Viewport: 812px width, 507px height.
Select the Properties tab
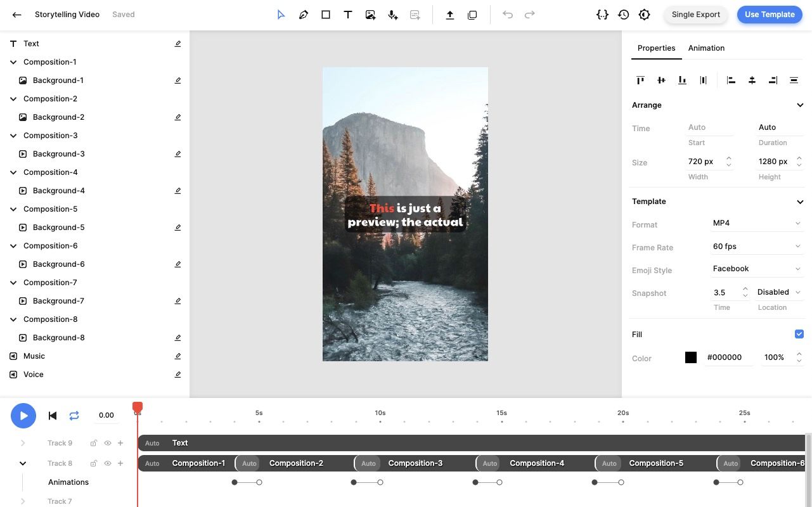[656, 48]
